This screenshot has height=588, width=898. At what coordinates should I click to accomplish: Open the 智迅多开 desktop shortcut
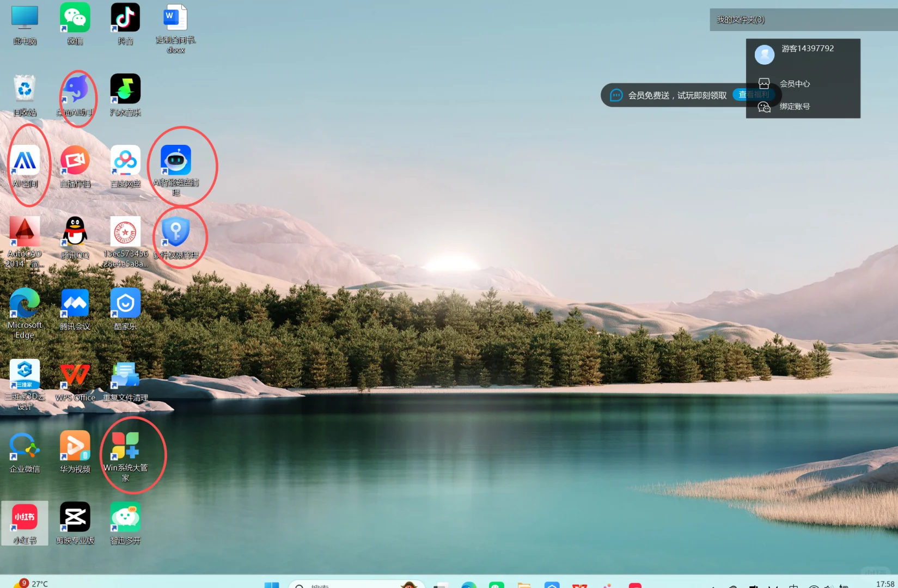coord(125,523)
